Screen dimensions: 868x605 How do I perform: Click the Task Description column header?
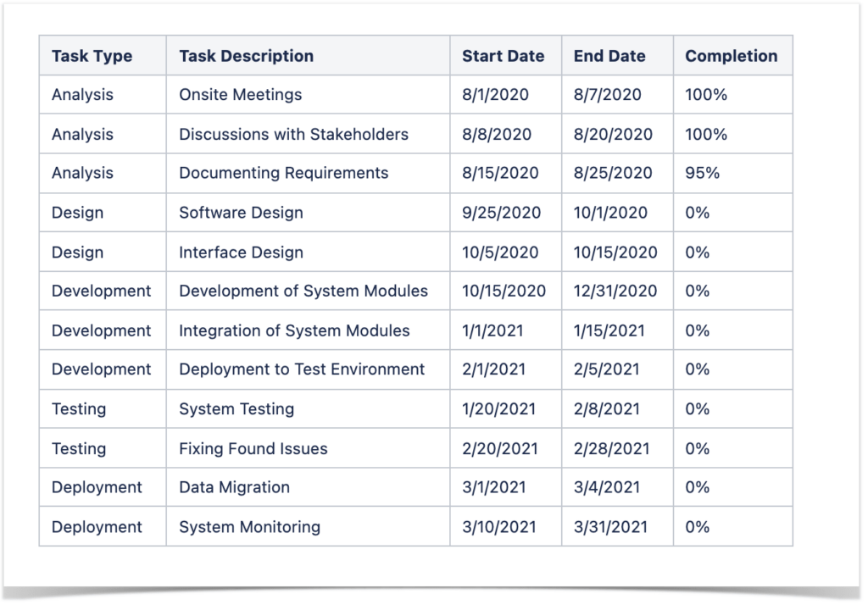click(245, 56)
